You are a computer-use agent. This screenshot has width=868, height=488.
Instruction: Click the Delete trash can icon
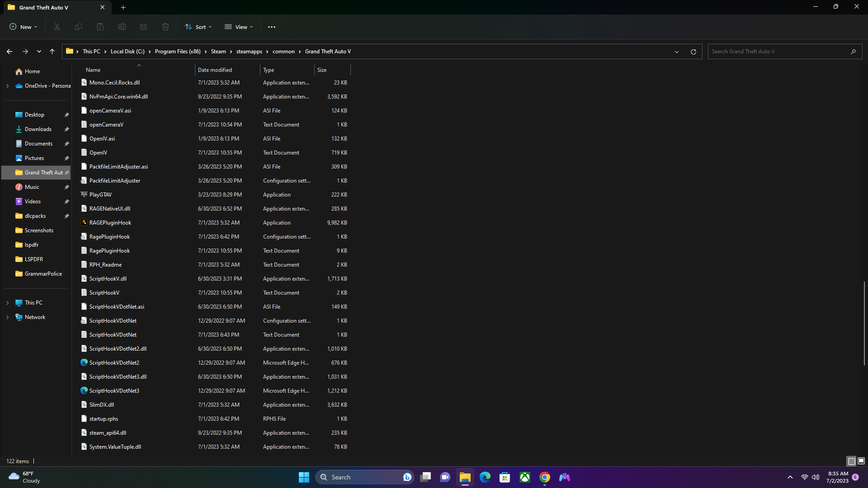165,27
